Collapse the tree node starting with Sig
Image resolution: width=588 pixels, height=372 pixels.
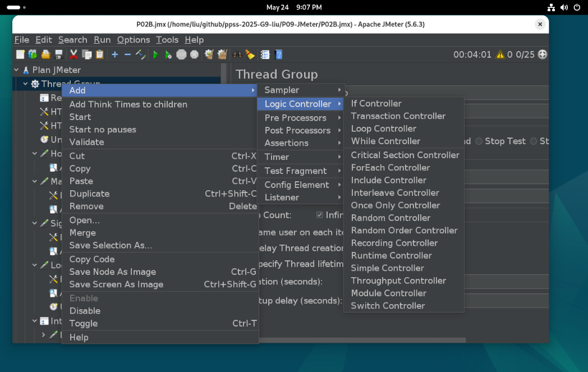click(34, 223)
